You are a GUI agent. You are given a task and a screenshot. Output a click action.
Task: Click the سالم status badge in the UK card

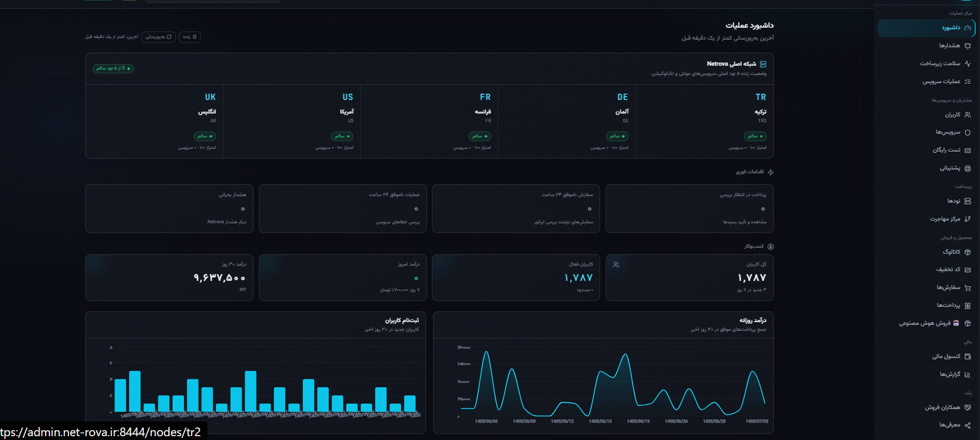point(205,136)
